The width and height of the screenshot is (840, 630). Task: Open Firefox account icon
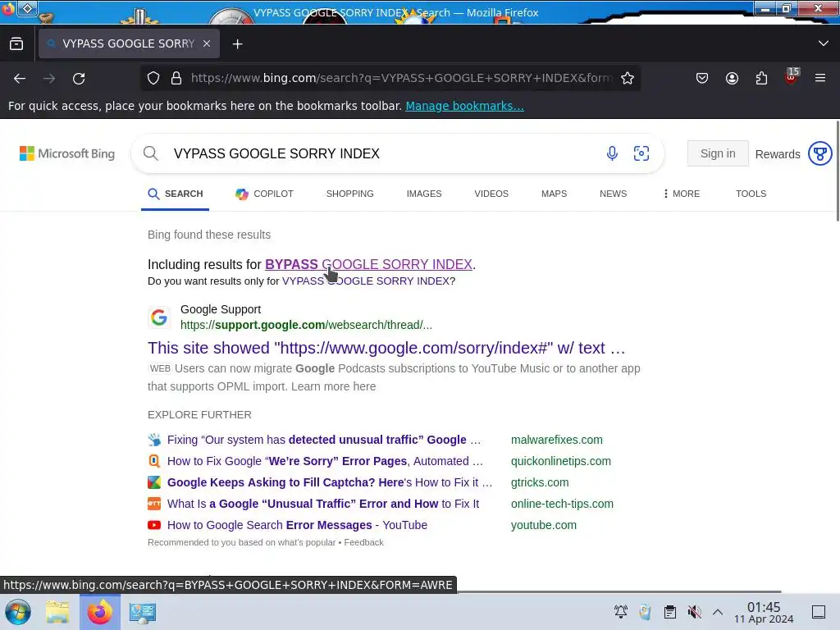tap(732, 78)
